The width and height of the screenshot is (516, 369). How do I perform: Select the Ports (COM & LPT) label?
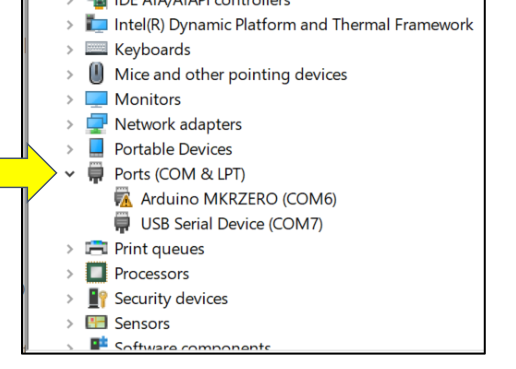[x=180, y=174]
